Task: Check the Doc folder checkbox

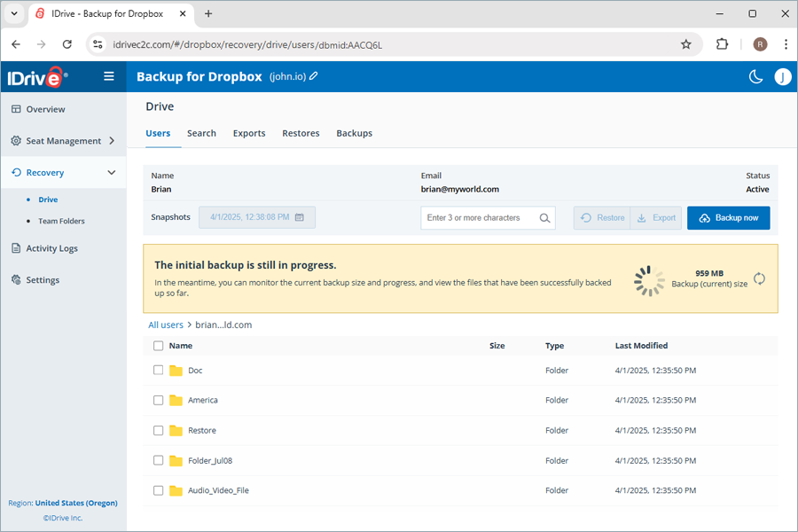Action: pyautogui.click(x=158, y=370)
